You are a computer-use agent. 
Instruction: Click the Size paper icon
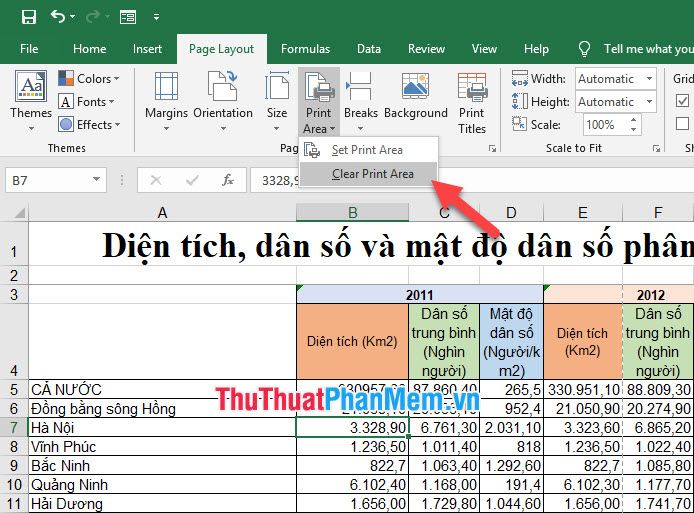coord(277,95)
